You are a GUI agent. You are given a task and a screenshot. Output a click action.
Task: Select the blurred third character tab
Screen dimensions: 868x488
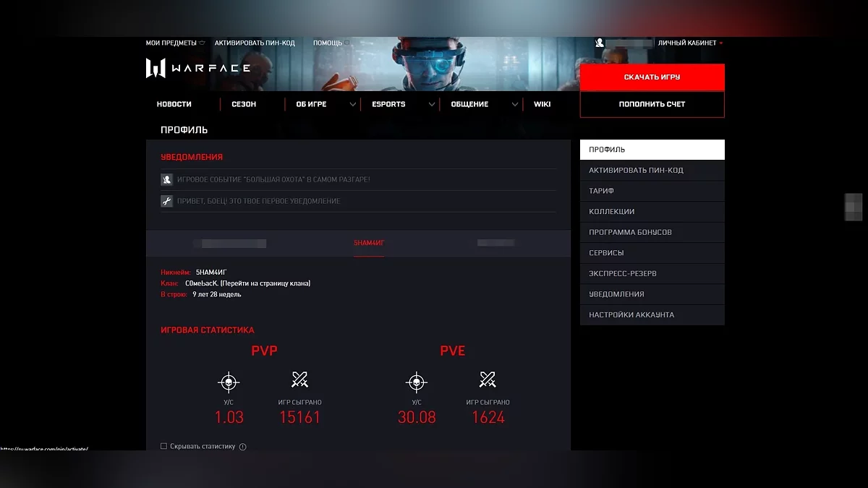click(x=496, y=244)
